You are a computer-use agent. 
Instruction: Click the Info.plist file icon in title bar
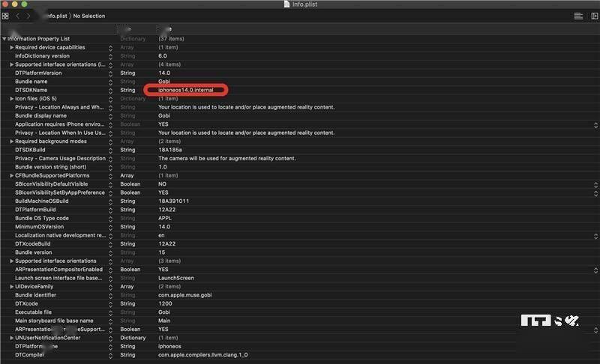tap(287, 4)
